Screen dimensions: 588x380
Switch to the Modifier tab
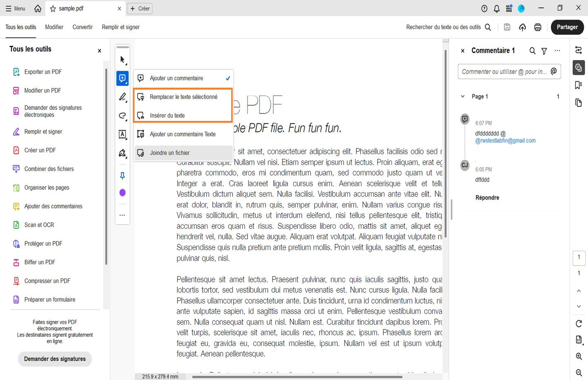pyautogui.click(x=54, y=27)
